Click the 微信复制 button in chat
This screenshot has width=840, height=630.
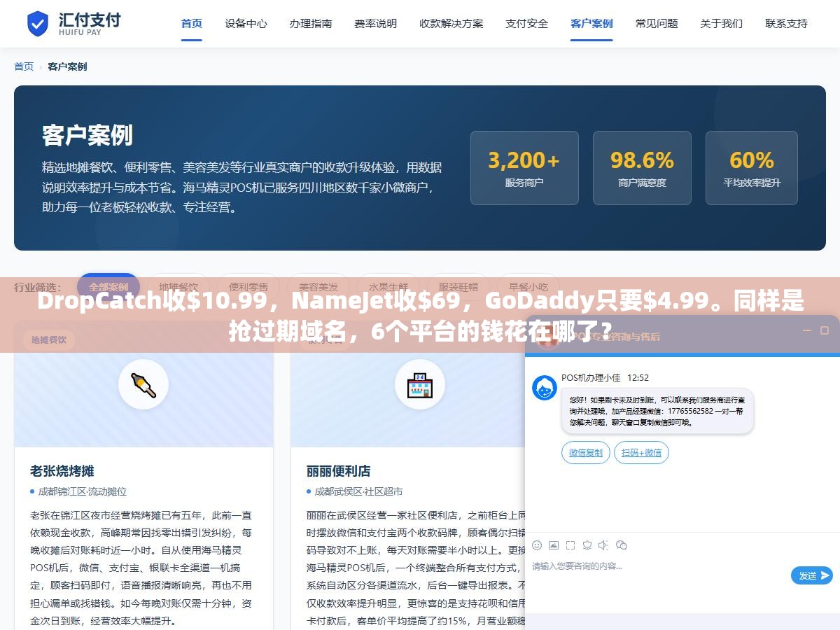click(586, 452)
